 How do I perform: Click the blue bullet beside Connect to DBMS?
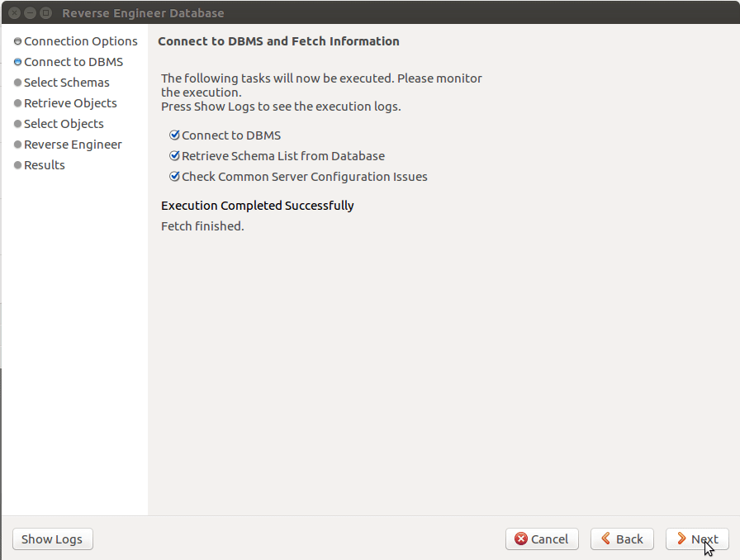click(17, 62)
